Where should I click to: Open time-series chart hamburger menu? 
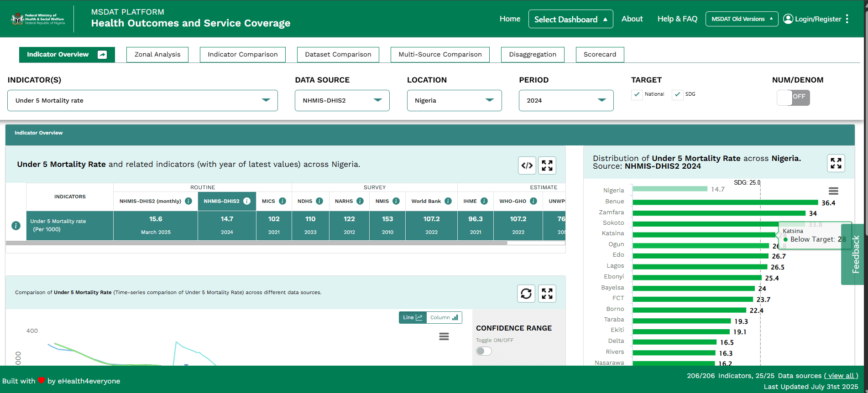pyautogui.click(x=444, y=336)
